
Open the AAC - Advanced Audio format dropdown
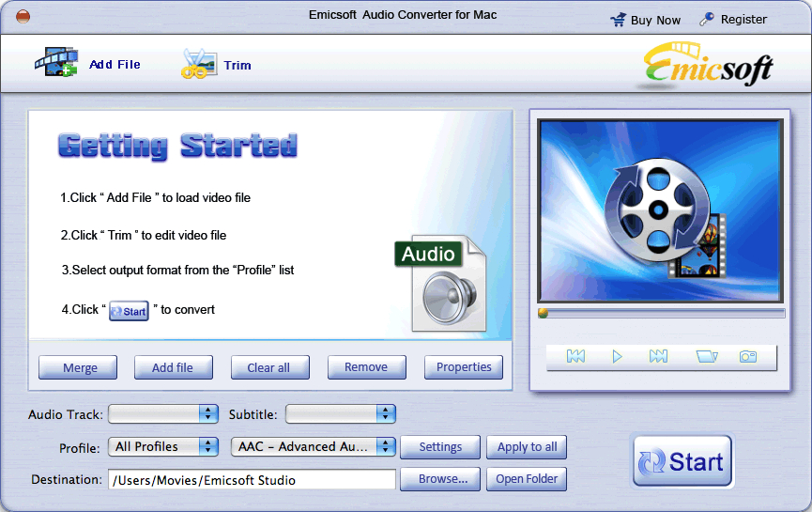coord(314,446)
